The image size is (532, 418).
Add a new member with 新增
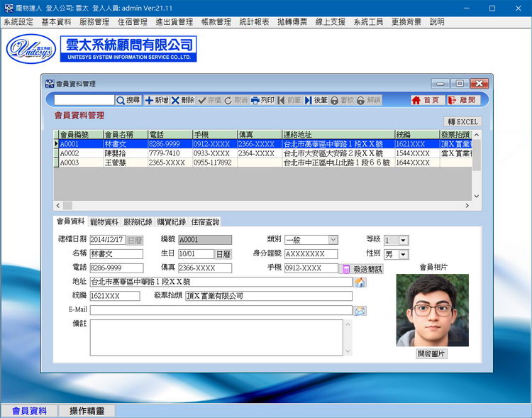coord(157,101)
